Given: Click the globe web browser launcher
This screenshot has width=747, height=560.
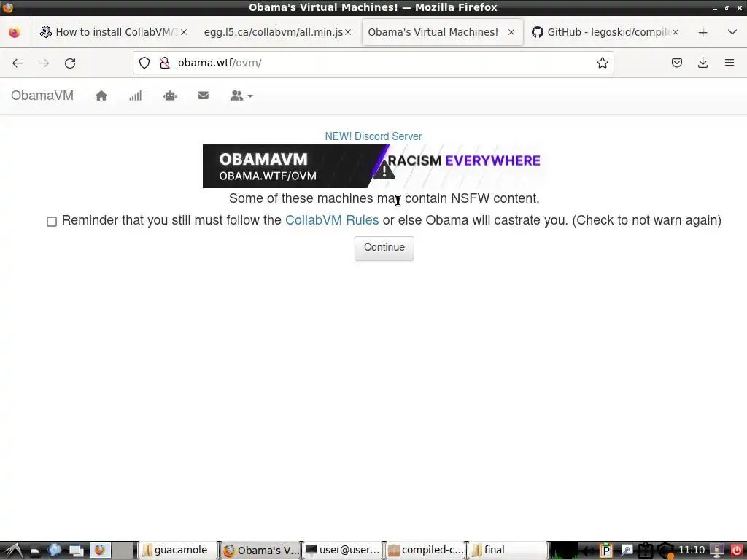Looking at the screenshot, I should [55, 550].
